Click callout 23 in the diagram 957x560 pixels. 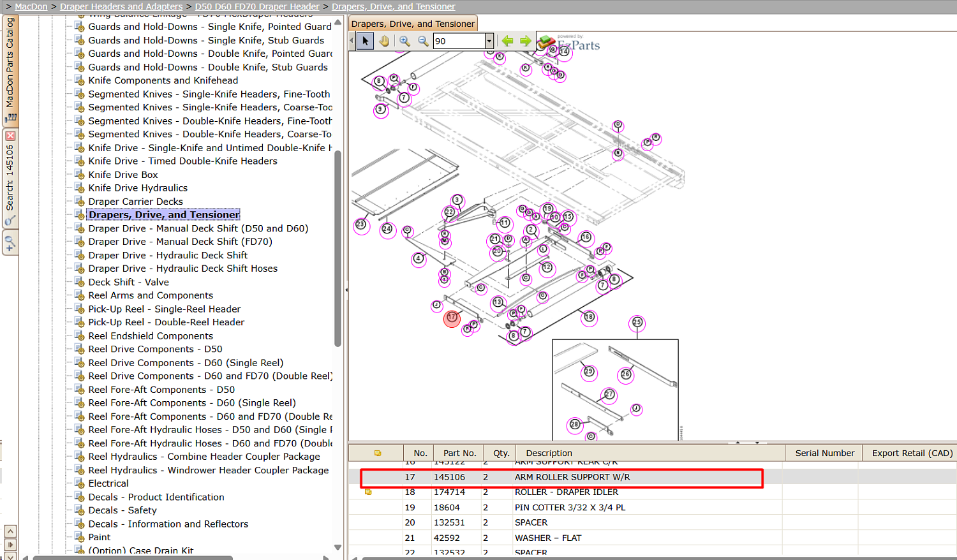tap(361, 225)
